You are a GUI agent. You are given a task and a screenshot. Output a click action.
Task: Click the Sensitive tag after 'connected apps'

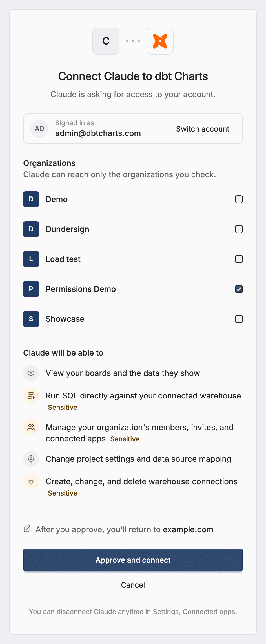(125, 439)
